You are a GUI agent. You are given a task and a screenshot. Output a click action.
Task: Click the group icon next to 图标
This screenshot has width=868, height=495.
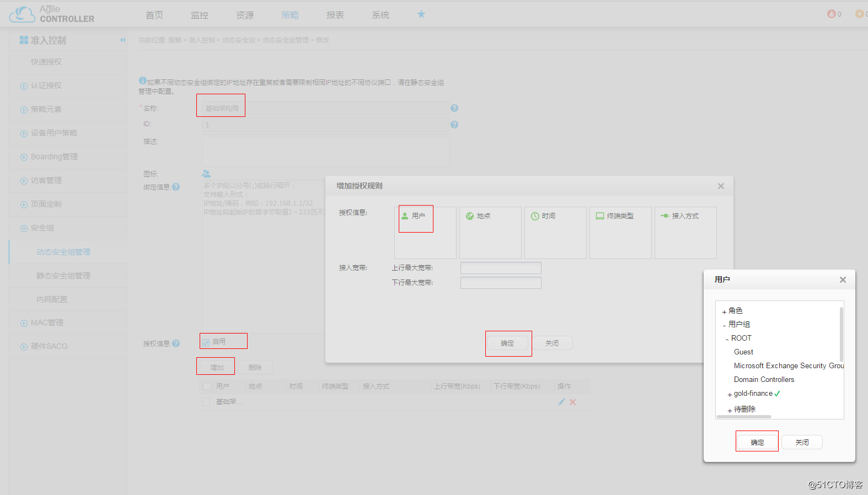[206, 174]
